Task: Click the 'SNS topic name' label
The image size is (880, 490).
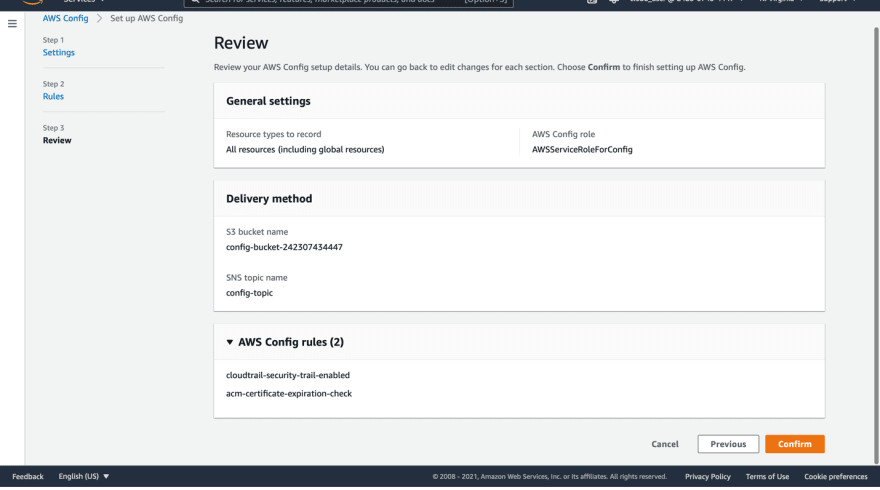Action: pyautogui.click(x=256, y=277)
